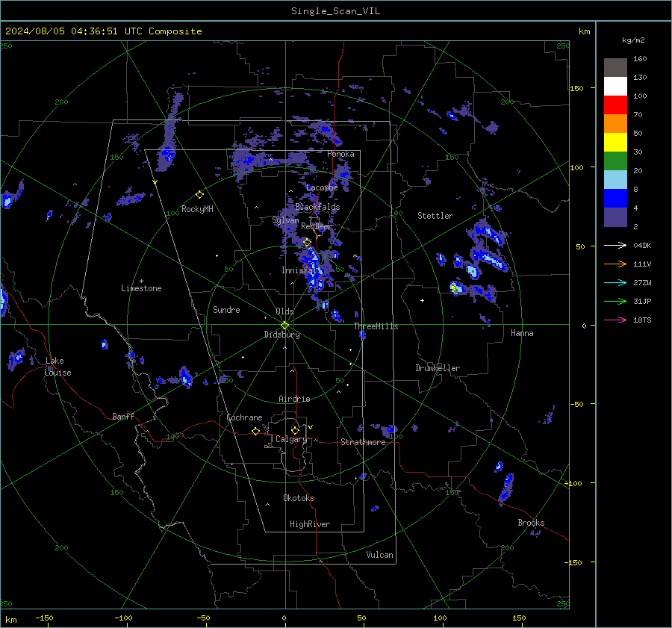Click the Single_Scan_VIL title text
The width and height of the screenshot is (672, 628).
click(335, 11)
